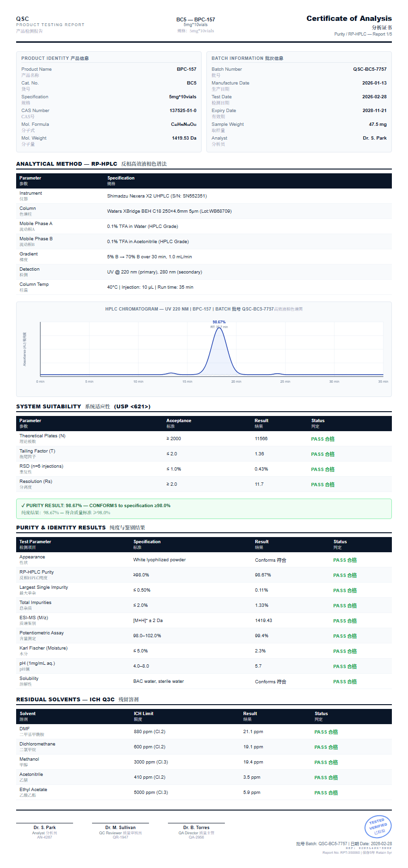Click the Dr. M. Sullivan signature block
Viewport: 408px width, 868px height.
[x=121, y=830]
